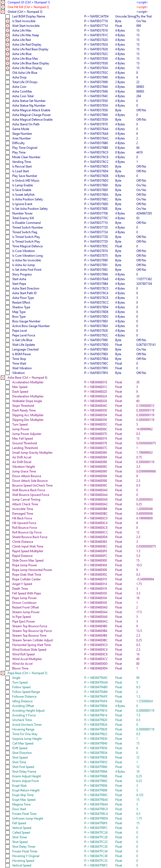The width and height of the screenshot is (161, 868).
Task: Click the Jump Power value 14.89999962
Action: pyautogui.click(x=145, y=429)
